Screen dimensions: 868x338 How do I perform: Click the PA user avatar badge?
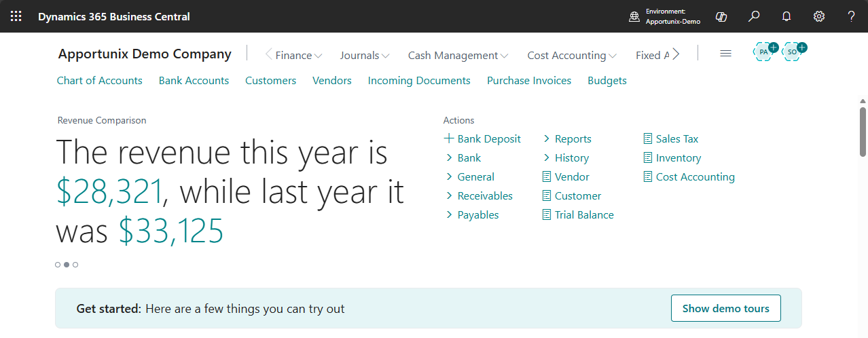coord(764,52)
